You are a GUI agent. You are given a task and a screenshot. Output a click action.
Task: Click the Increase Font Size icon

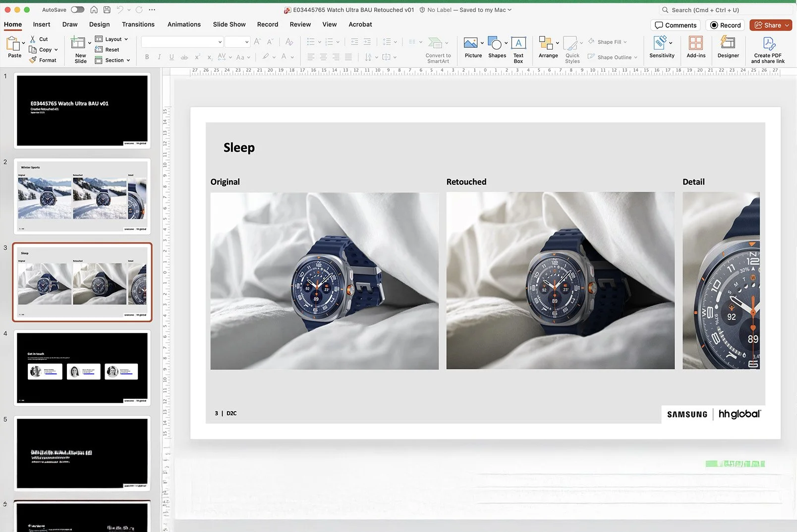(257, 42)
